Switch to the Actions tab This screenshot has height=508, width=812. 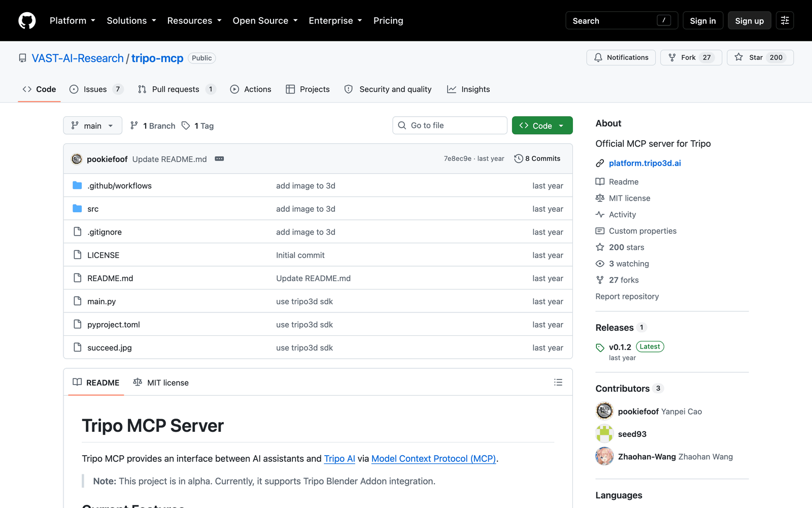(251, 89)
